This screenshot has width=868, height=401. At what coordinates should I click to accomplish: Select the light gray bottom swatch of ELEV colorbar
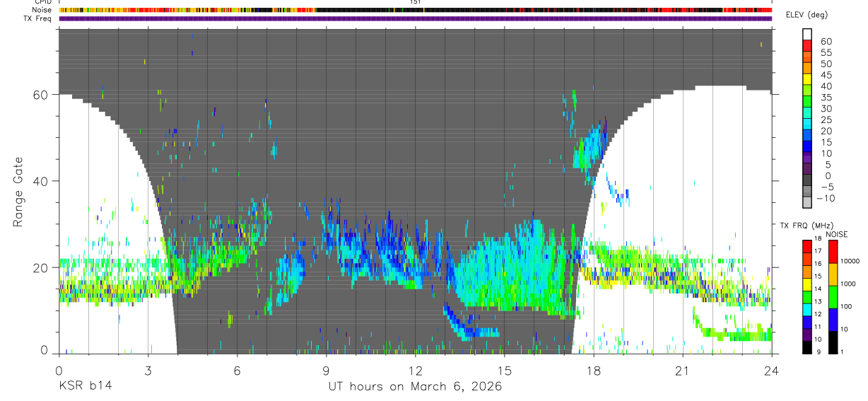807,202
